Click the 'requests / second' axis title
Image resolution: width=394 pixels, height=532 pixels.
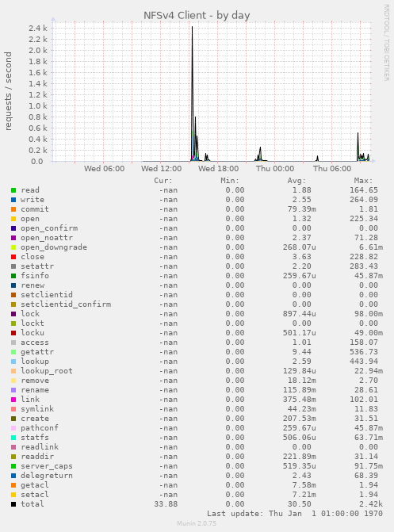click(8, 91)
